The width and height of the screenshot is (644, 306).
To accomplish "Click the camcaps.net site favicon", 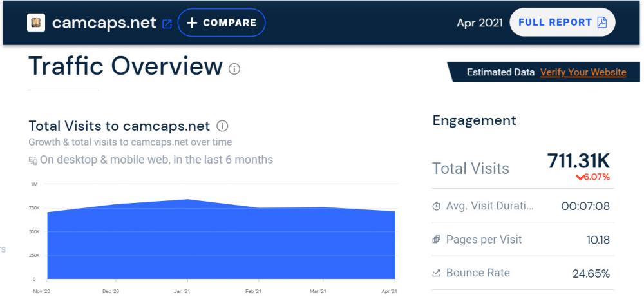I will 36,23.
